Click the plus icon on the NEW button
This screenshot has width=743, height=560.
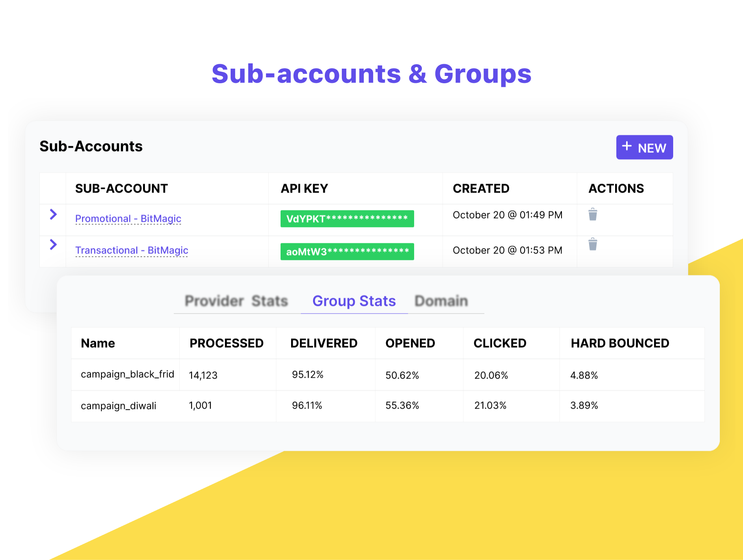coord(626,147)
